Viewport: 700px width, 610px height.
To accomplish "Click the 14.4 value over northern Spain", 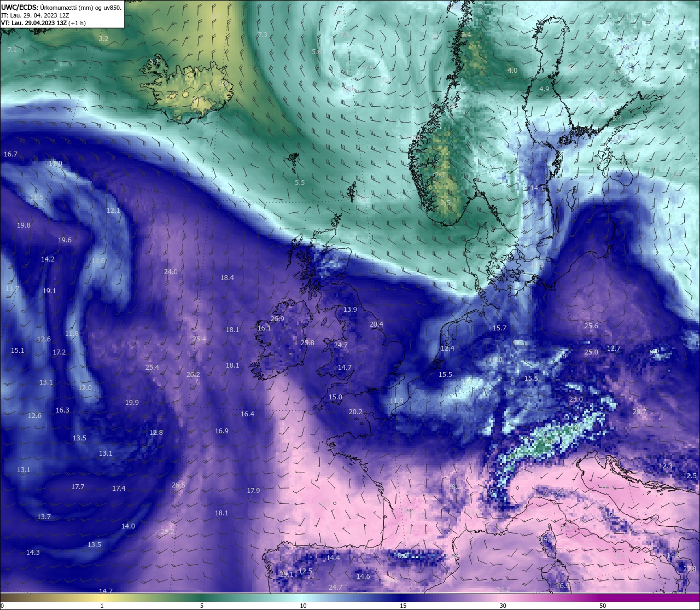I will click(x=333, y=558).
